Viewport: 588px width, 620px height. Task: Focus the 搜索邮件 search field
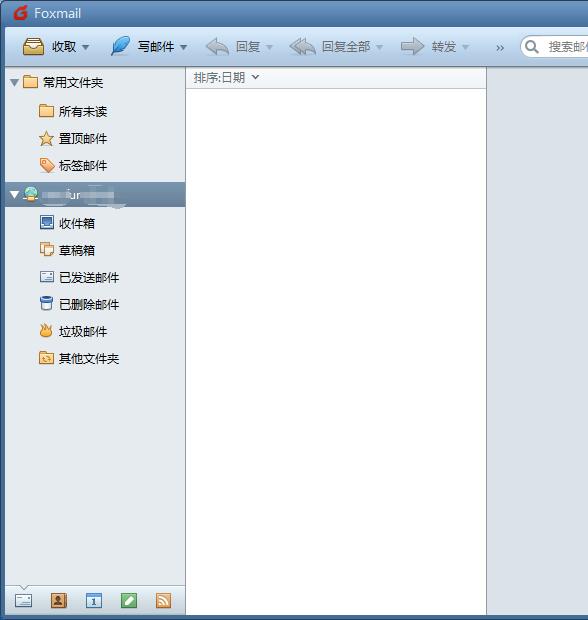[554, 47]
